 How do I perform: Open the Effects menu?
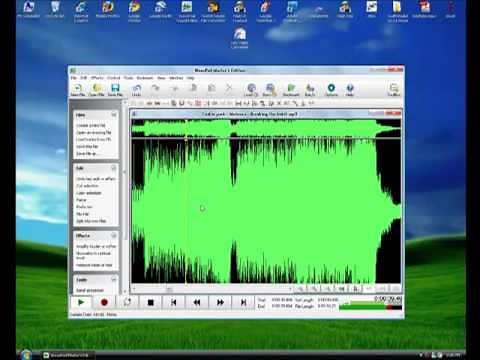coord(97,78)
